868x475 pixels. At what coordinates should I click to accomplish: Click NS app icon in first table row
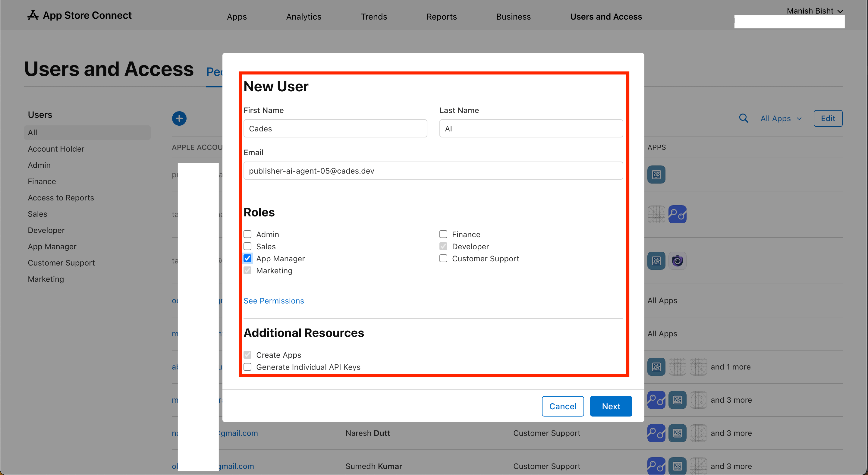click(656, 175)
